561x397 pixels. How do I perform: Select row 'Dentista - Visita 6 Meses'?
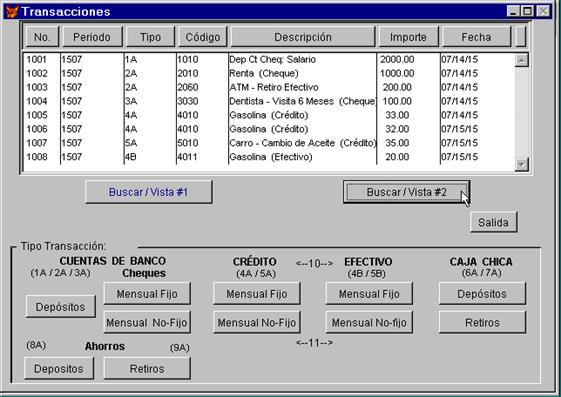(269, 101)
